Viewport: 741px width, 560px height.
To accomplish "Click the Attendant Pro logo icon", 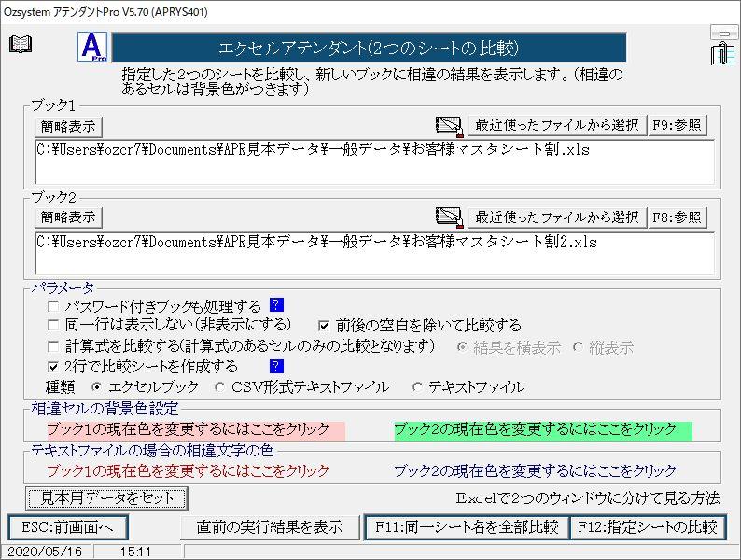I will click(x=92, y=47).
